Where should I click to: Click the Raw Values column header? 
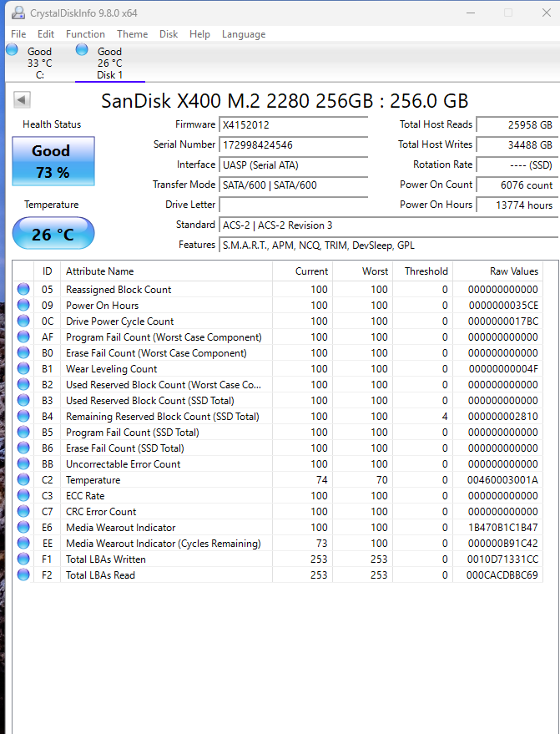tap(497, 271)
